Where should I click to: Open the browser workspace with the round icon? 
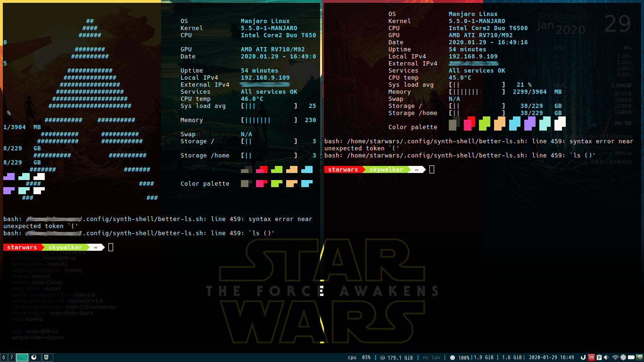pyautogui.click(x=35, y=357)
